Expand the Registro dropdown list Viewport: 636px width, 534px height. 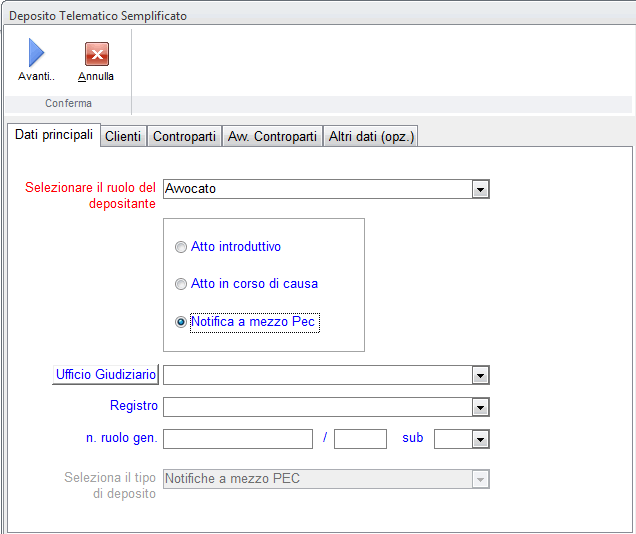(480, 407)
